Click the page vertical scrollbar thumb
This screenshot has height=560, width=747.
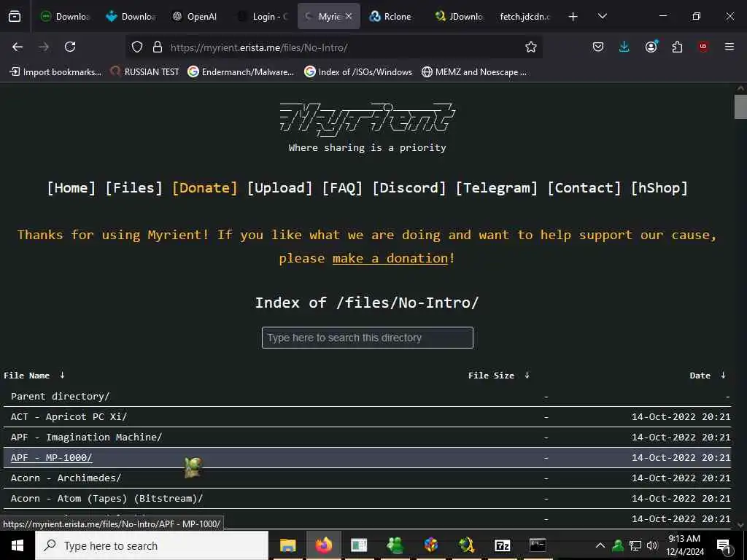(x=740, y=106)
